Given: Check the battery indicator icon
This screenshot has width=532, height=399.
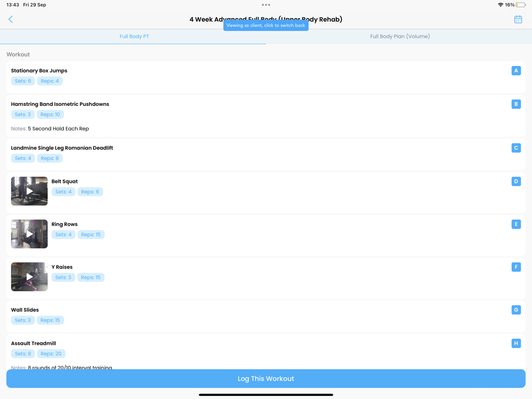Looking at the screenshot, I should [x=521, y=5].
